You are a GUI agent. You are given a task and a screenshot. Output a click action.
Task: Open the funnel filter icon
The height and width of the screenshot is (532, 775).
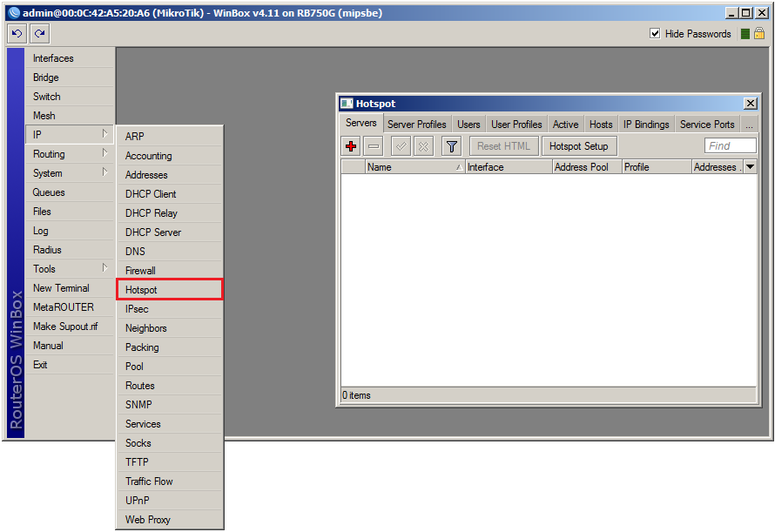(x=451, y=146)
